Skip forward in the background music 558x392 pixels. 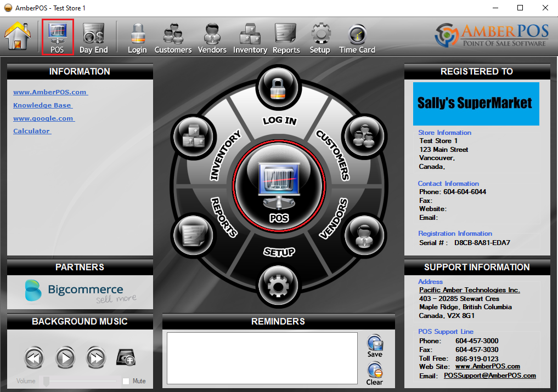point(96,359)
